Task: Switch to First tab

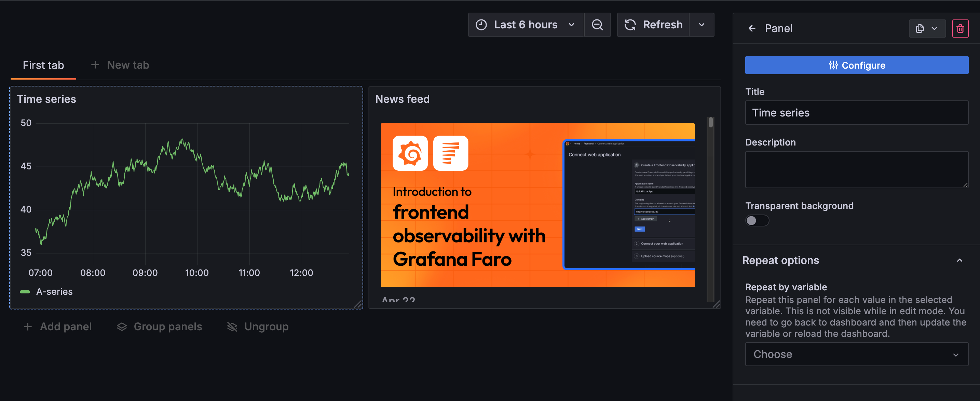Action: click(43, 65)
